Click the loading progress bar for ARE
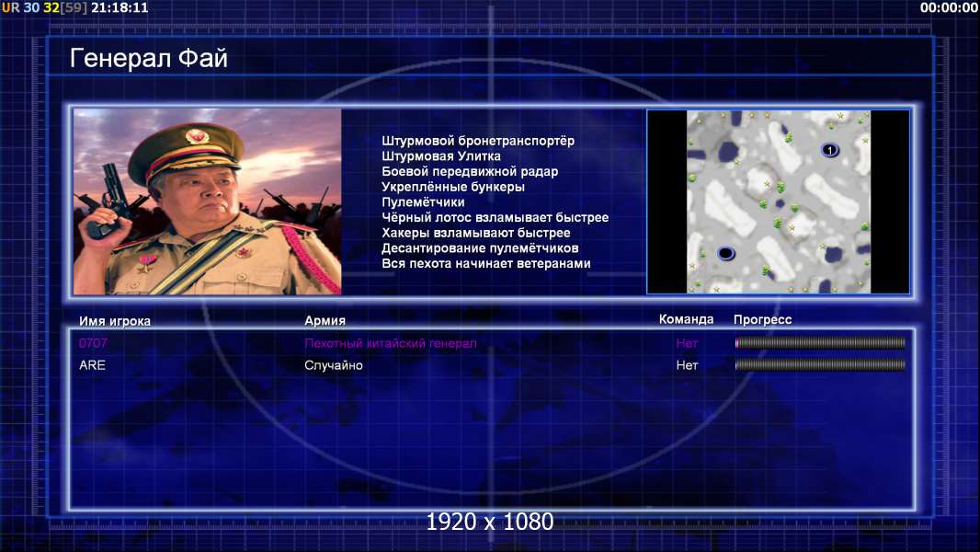Image resolution: width=980 pixels, height=552 pixels. tap(820, 364)
